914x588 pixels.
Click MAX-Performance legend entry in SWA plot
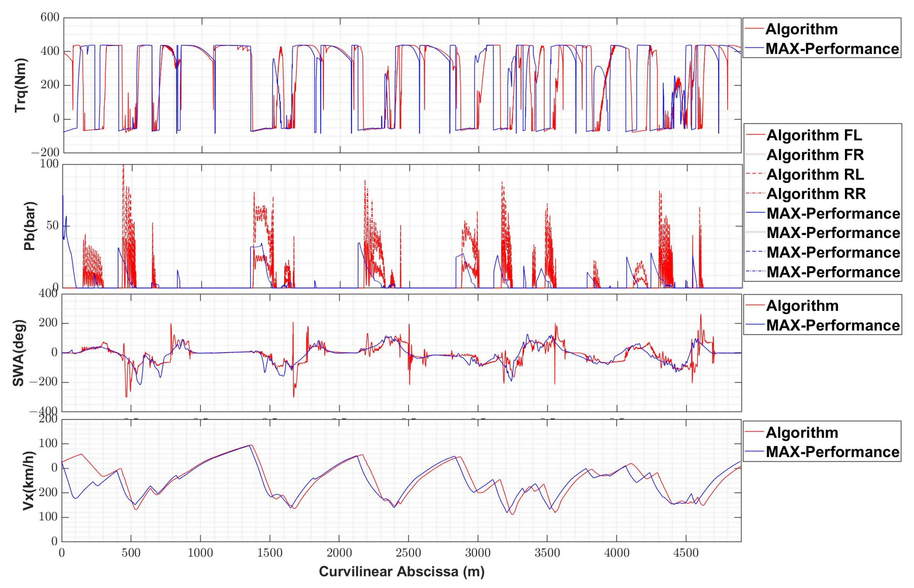[833, 325]
